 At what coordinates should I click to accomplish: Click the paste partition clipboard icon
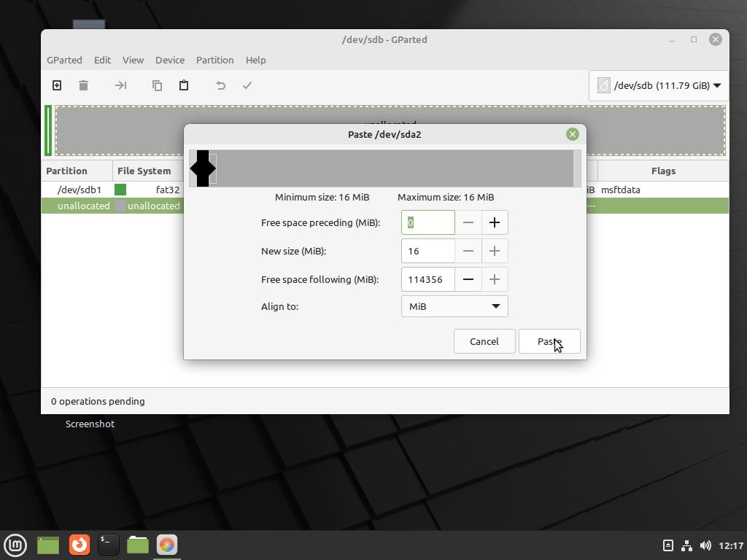184,85
